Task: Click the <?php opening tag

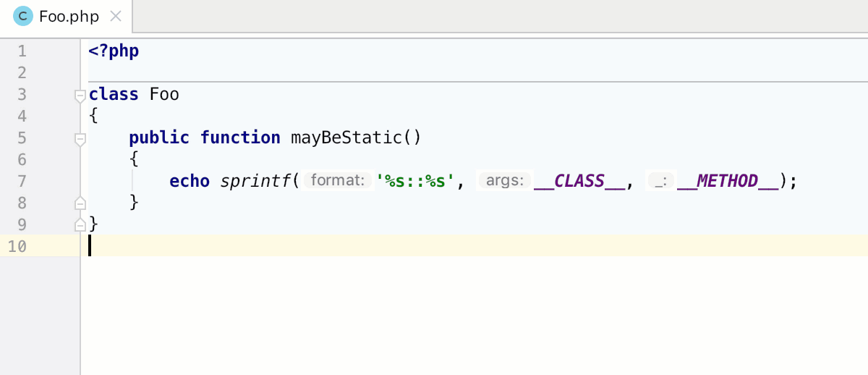Action: pos(114,51)
